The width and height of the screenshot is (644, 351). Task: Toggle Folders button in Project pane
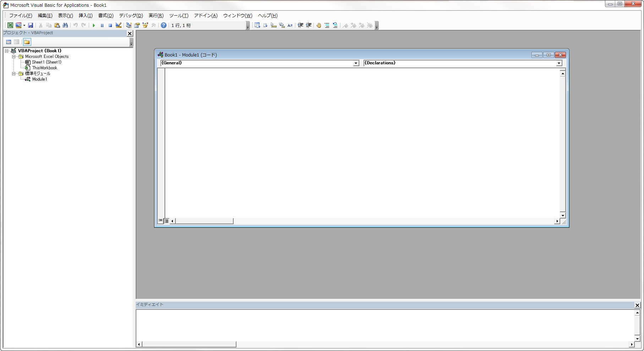point(27,42)
